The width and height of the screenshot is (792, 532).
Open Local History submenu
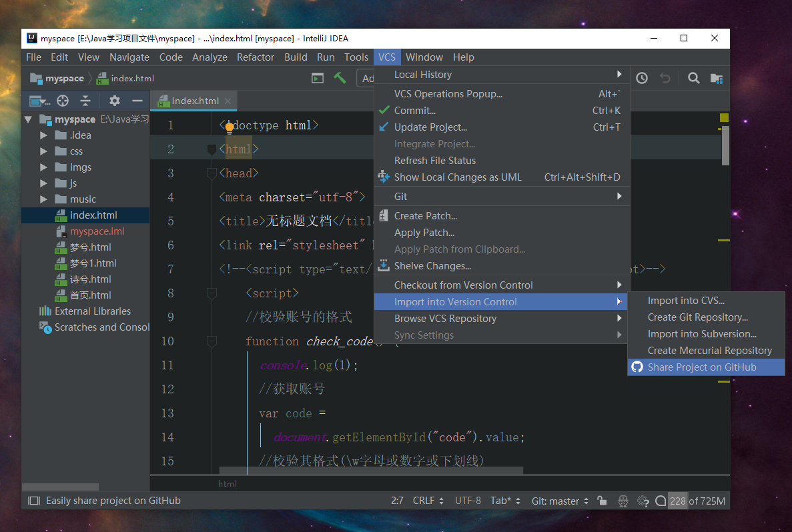tap(502, 74)
